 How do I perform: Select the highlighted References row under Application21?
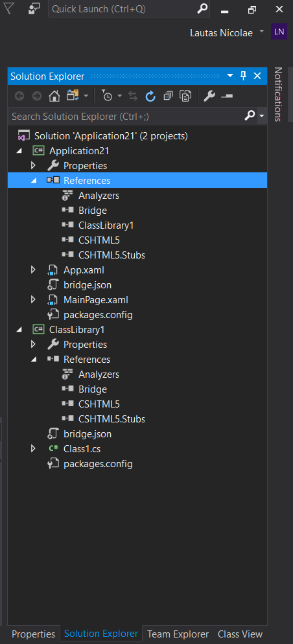(137, 181)
